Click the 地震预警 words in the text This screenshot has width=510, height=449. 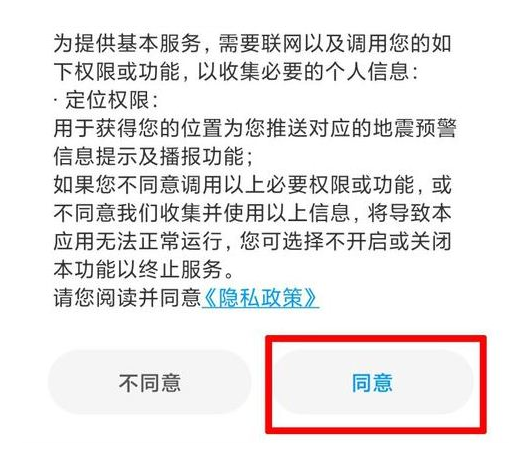click(414, 128)
